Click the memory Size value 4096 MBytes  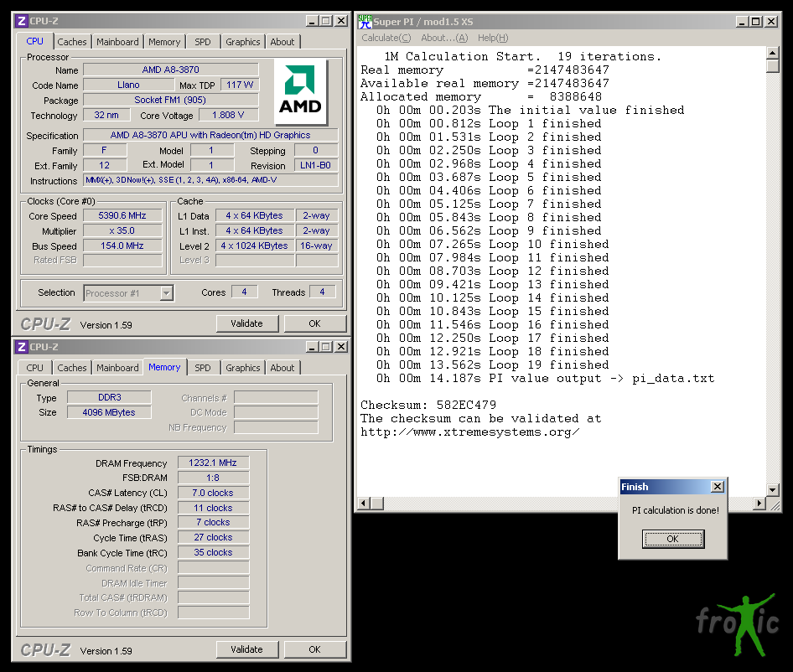[109, 412]
